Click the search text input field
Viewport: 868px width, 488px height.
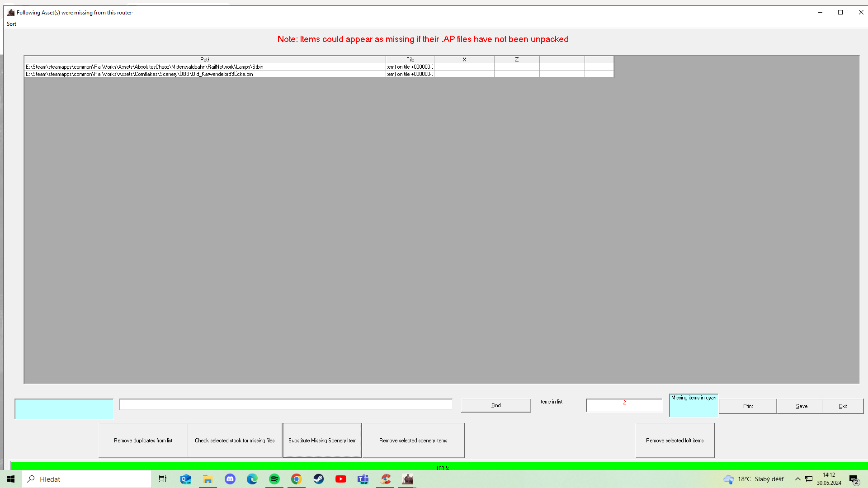(286, 404)
